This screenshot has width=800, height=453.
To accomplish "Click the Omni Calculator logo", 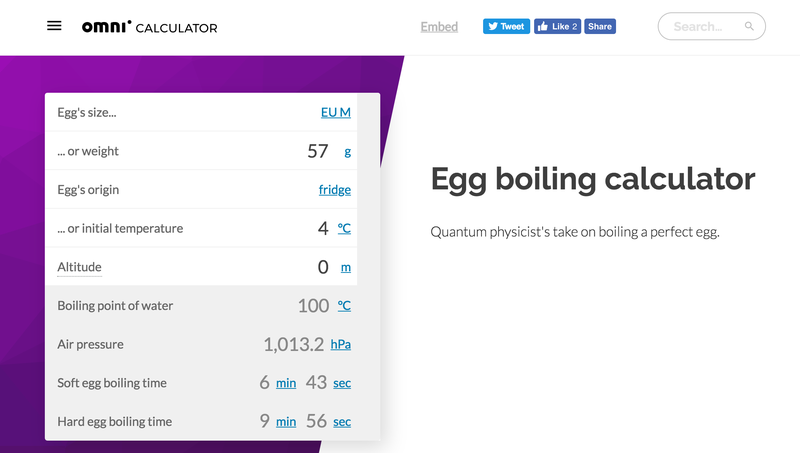I will [149, 27].
